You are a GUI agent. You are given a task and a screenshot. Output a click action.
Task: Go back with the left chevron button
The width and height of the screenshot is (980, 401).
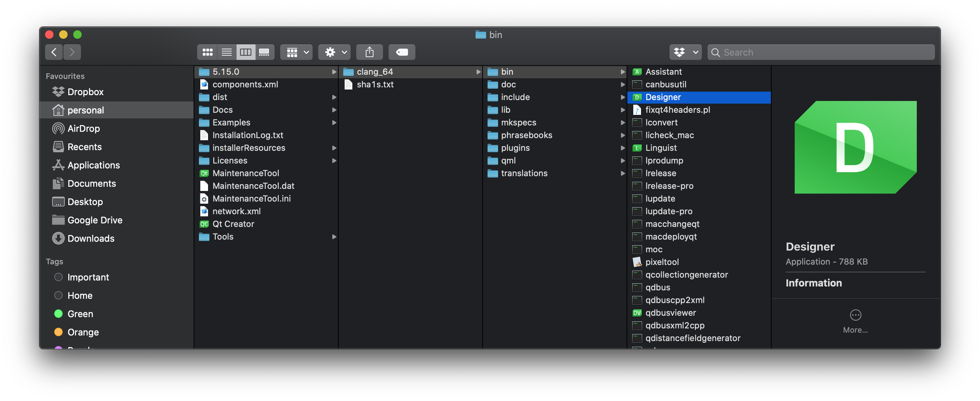(54, 52)
